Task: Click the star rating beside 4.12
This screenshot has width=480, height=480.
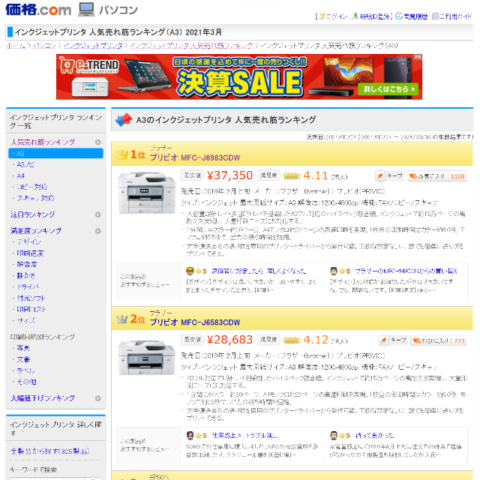Action: [x=292, y=340]
